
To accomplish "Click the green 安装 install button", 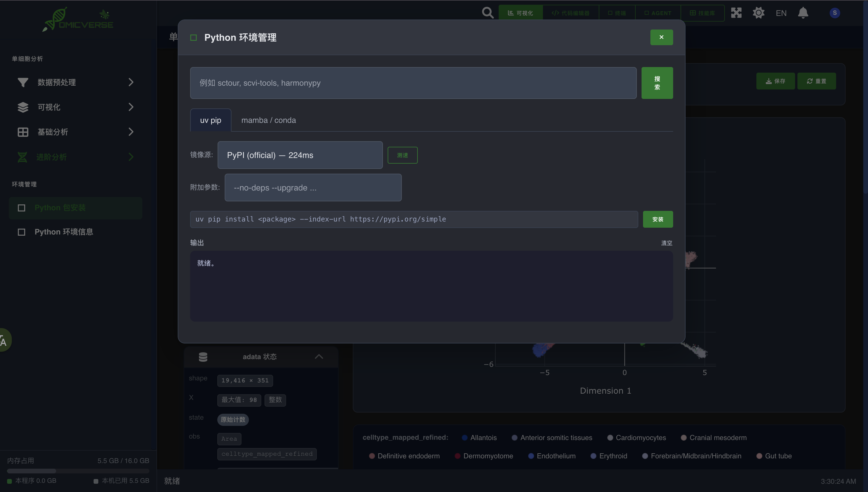I will (x=657, y=219).
